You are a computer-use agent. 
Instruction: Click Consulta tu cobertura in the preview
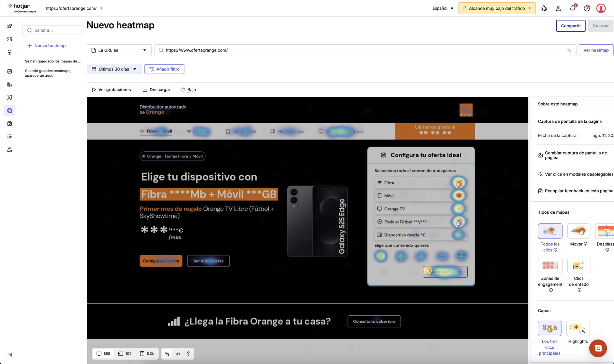pos(374,321)
